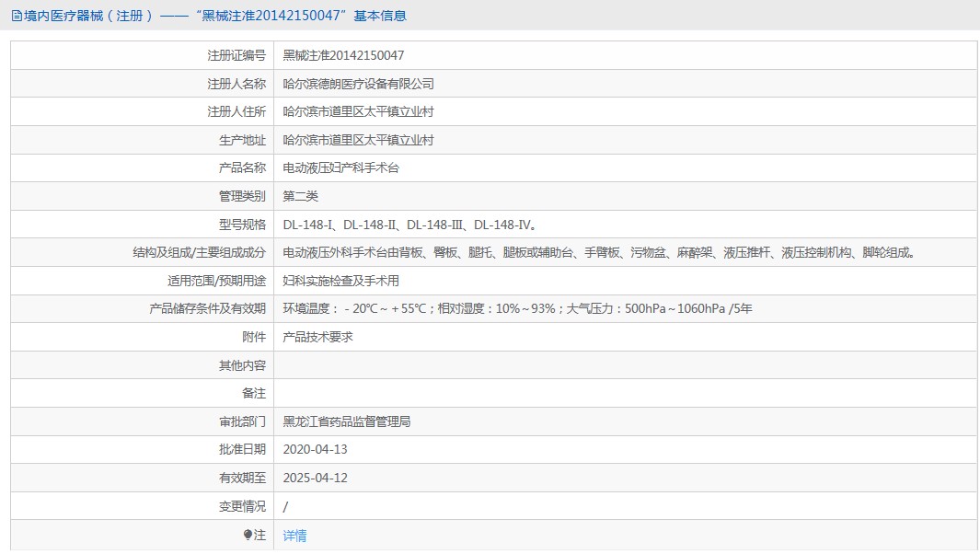Select approval department 黑龙江省药品监督管理局
Screen dimensions: 980x554
[x=346, y=421]
